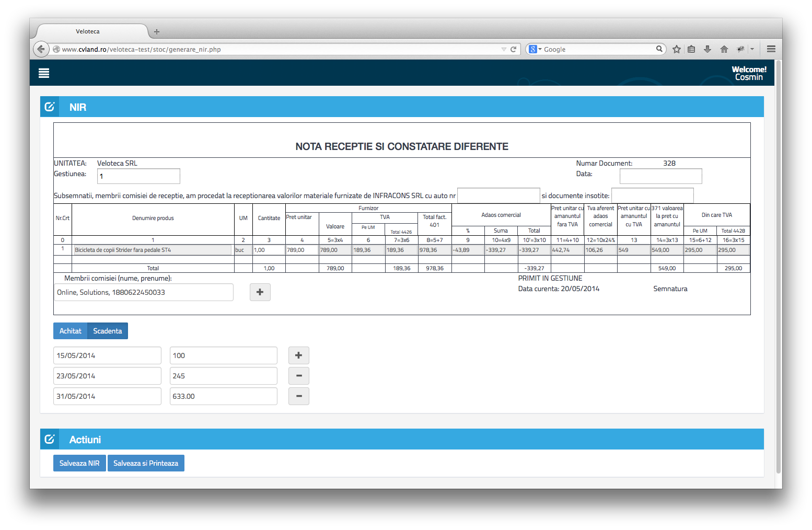Expand the URL bar history dropdown

504,49
